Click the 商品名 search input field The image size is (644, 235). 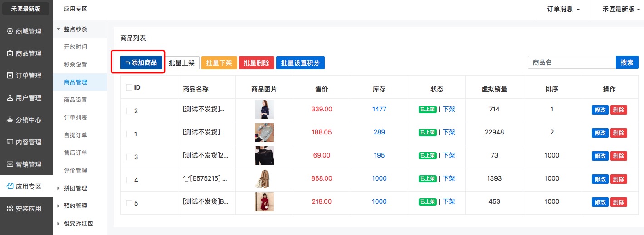[x=571, y=62]
